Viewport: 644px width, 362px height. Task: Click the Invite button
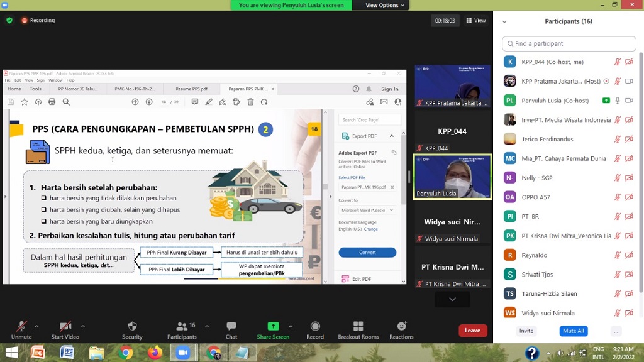(x=526, y=331)
